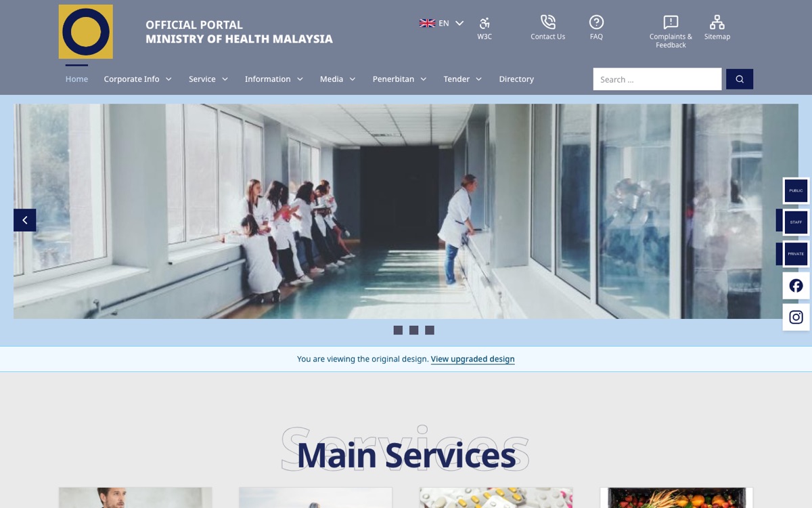Viewport: 812px width, 508px height.
Task: Click the Search input field
Action: 657,79
